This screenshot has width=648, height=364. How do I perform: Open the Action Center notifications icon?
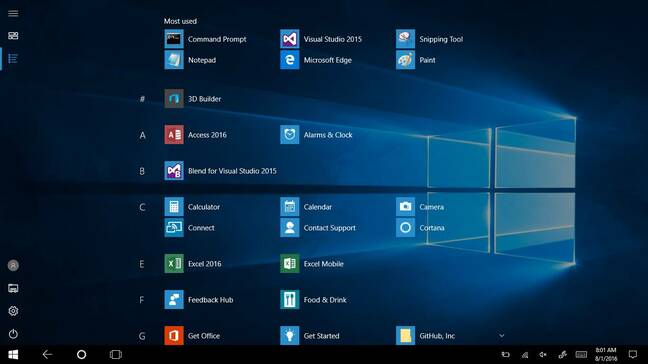[633, 354]
